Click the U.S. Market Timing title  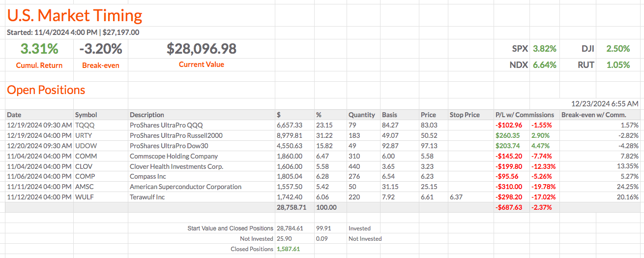(x=75, y=16)
